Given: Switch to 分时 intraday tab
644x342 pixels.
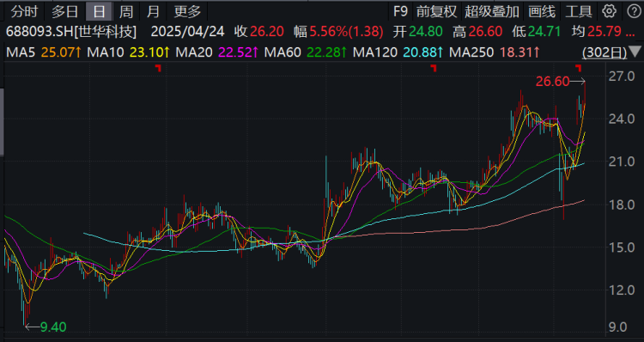Looking at the screenshot, I should click(24, 11).
